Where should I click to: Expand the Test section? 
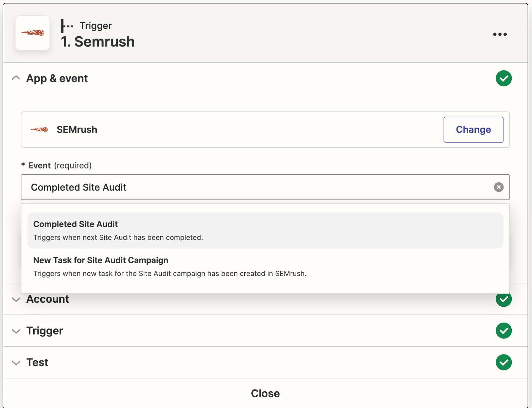pyautogui.click(x=16, y=362)
